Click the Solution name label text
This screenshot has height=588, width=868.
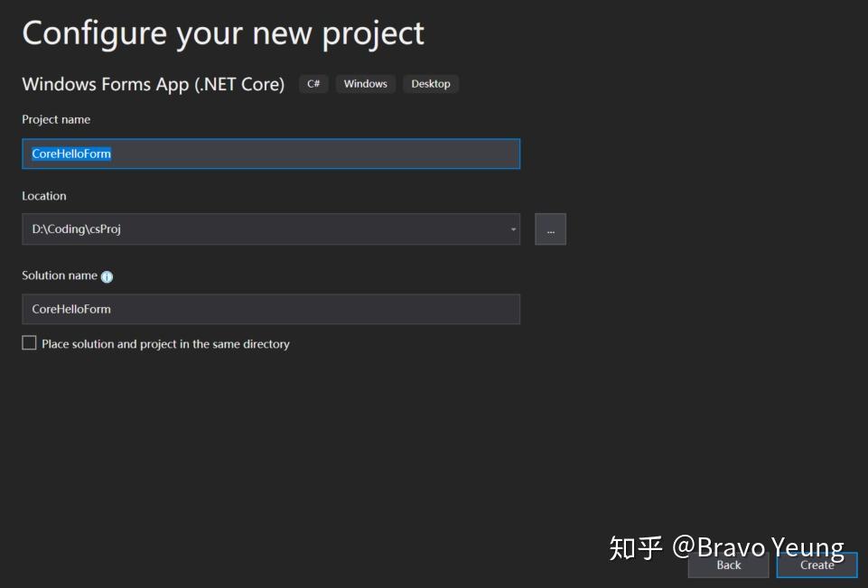click(x=60, y=275)
